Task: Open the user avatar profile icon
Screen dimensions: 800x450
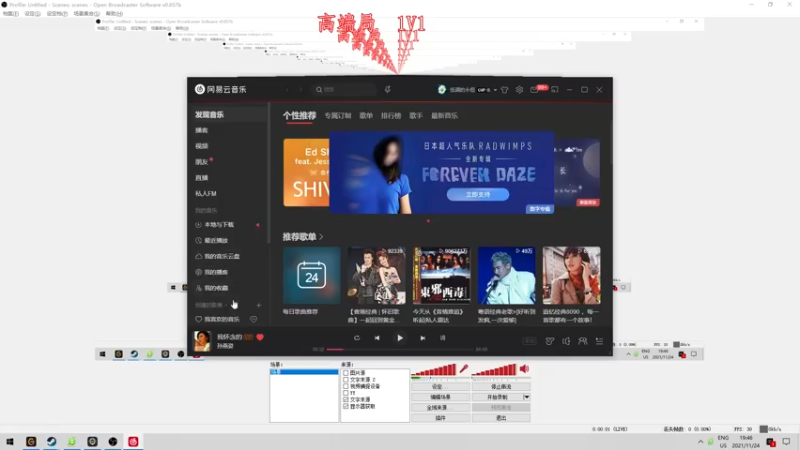Action: [442, 89]
